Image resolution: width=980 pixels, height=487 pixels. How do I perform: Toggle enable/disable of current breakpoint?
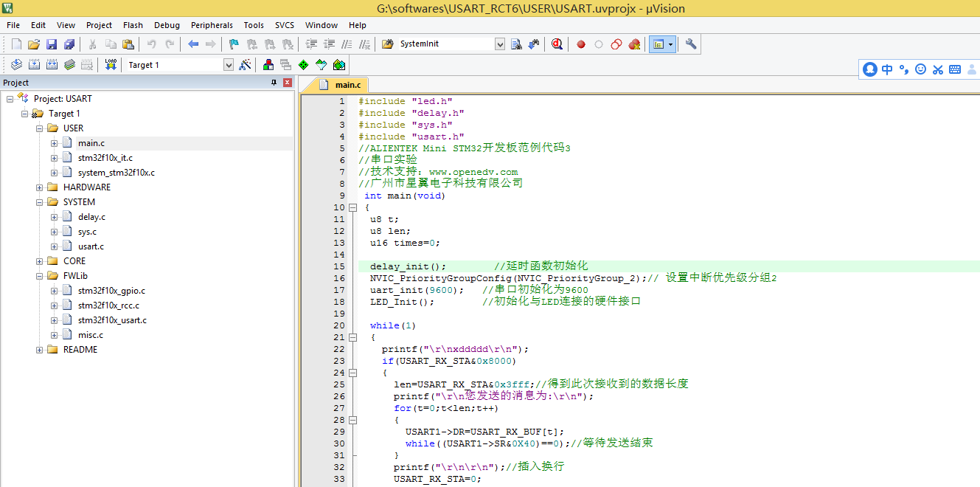coord(598,44)
